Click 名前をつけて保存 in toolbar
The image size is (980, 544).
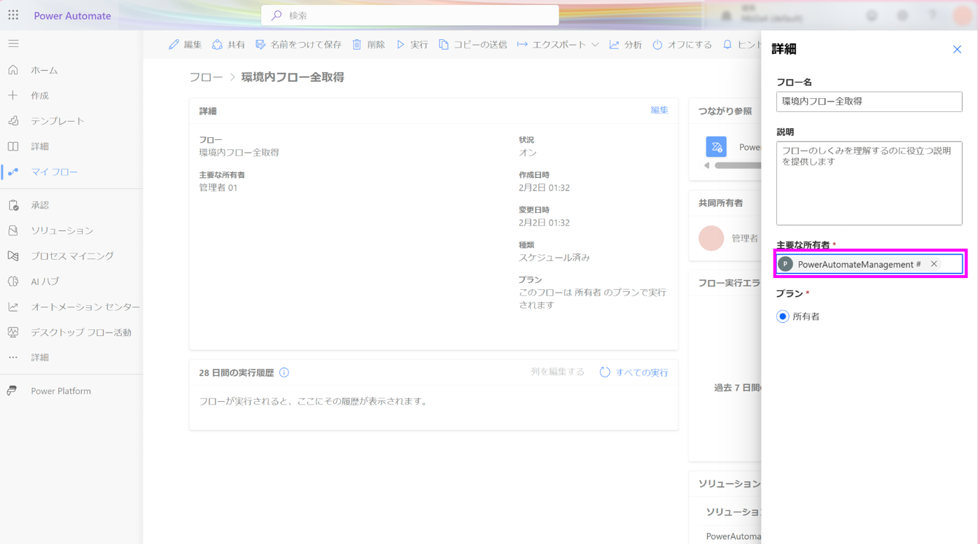[x=298, y=44]
